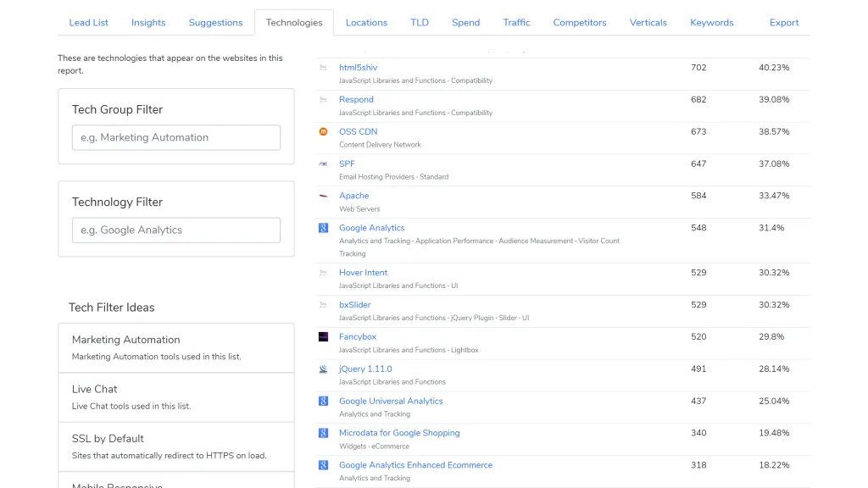Click the 38.57% value for OSS CDN
The image size is (868, 488).
[774, 131]
